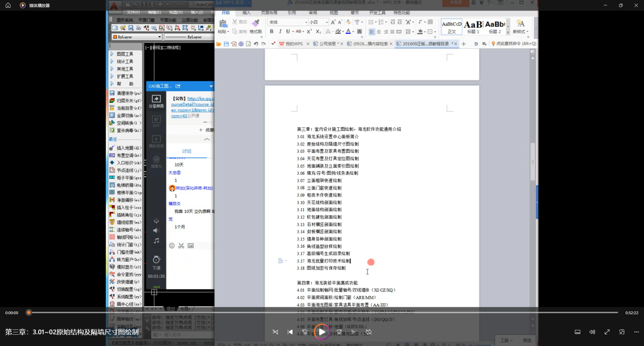This screenshot has width=644, height=346.
Task: Toggle shuffle mode in the player
Action: pos(275,332)
